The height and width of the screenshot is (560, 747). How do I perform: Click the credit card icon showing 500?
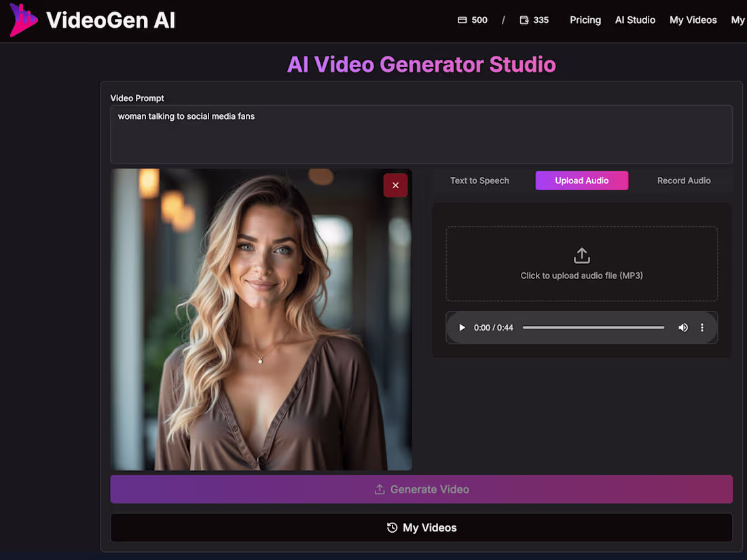click(x=462, y=20)
